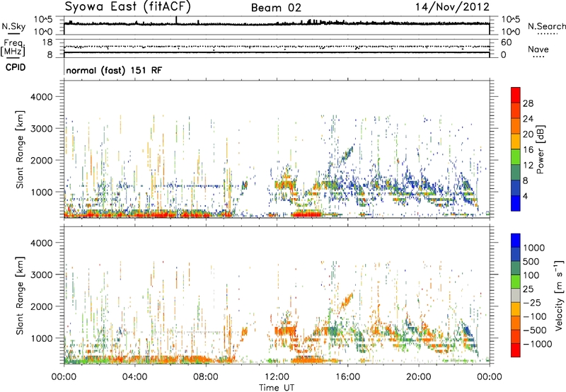Click the date '14/Nov/2012'
Image resolution: width=566 pixels, height=392 pixels.
[x=452, y=7]
